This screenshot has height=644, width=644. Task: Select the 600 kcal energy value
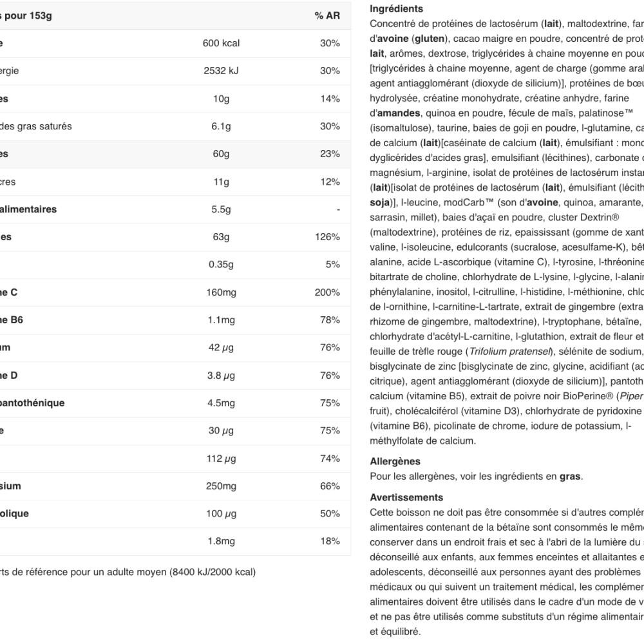(221, 43)
